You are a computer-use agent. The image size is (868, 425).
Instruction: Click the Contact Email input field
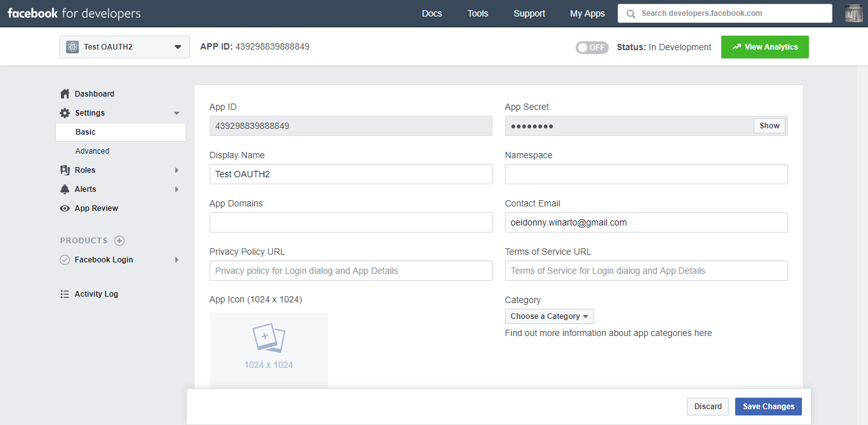(x=646, y=222)
